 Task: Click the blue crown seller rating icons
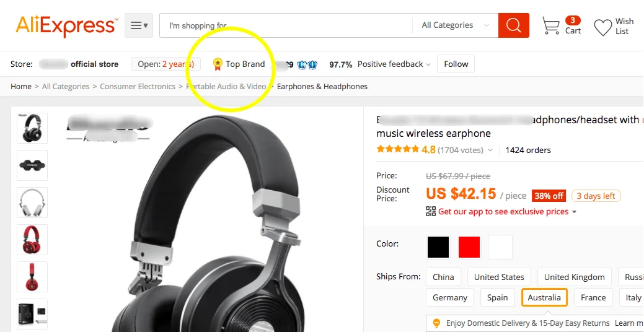click(307, 64)
